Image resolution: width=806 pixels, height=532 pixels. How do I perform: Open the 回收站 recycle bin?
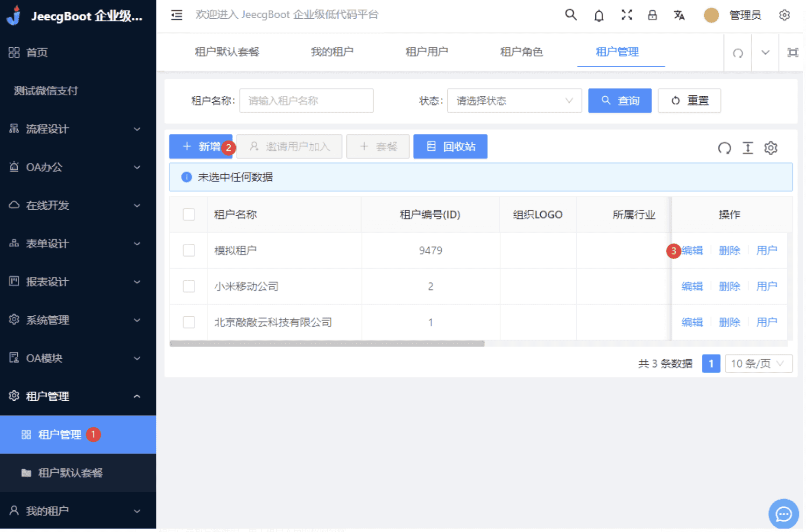coord(450,147)
